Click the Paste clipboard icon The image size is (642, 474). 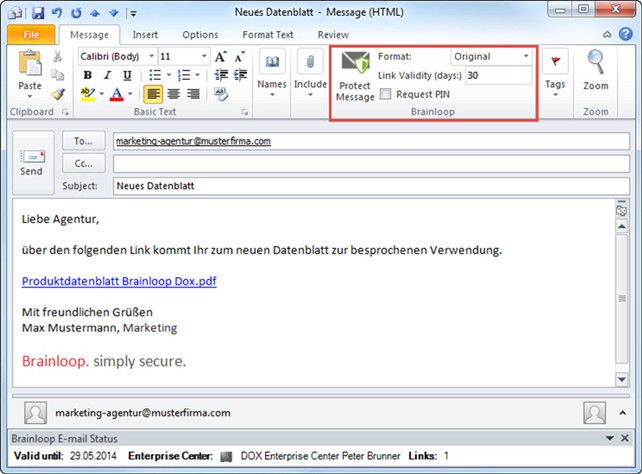(30, 64)
